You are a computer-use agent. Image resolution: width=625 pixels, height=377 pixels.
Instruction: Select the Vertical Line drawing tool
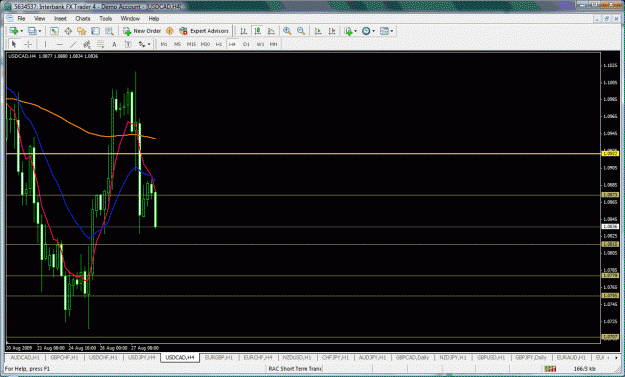pyautogui.click(x=45, y=44)
